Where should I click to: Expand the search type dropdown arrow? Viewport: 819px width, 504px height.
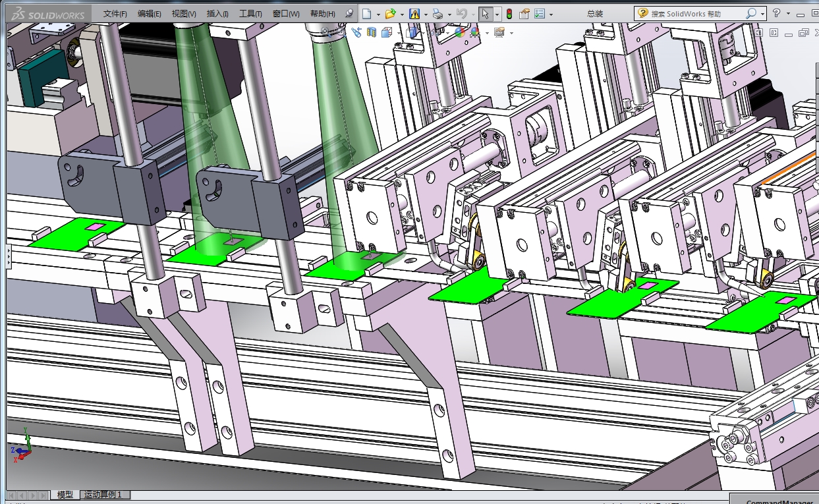[x=762, y=14]
